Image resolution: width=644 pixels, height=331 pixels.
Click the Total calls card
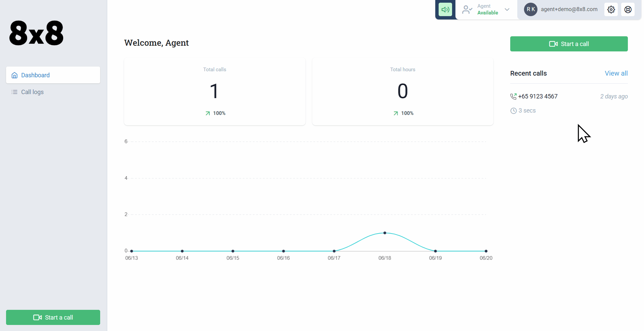point(214,91)
